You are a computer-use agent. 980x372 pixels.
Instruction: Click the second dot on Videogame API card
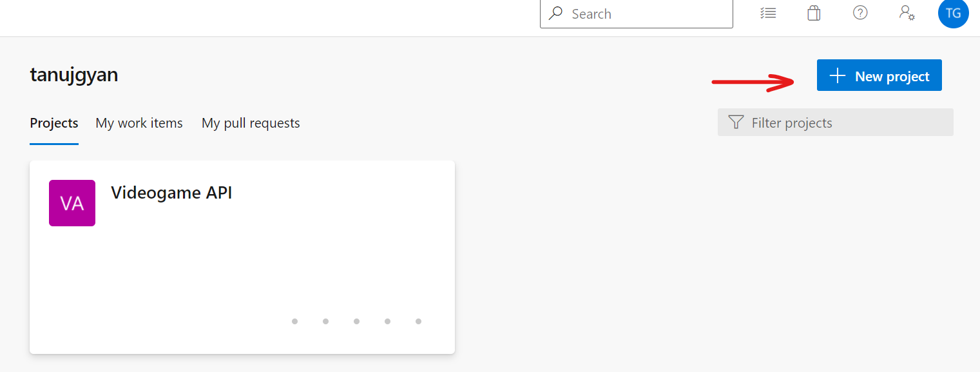tap(325, 321)
